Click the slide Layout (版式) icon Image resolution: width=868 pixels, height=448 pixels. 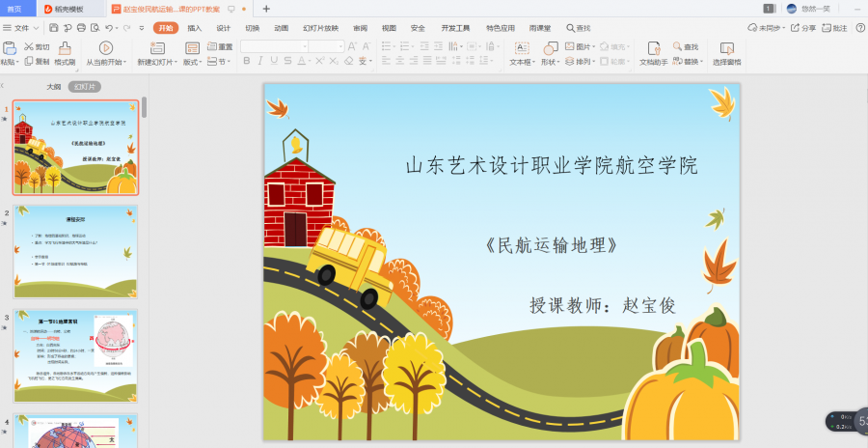coord(192,48)
